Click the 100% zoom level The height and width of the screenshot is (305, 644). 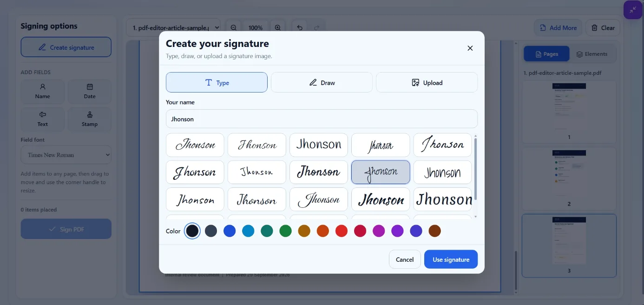[x=256, y=27]
